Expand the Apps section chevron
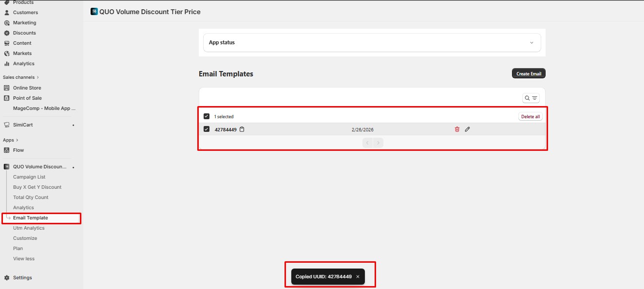The height and width of the screenshot is (289, 644). (17, 140)
